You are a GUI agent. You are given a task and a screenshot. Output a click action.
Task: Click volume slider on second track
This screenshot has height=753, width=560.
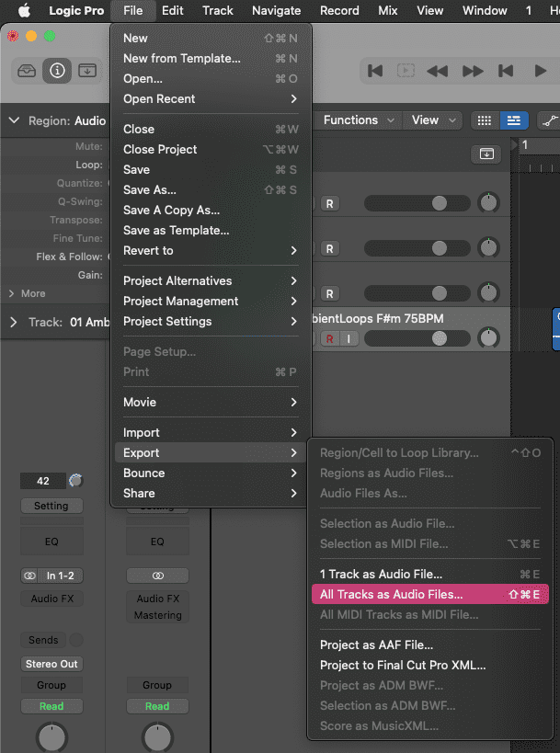(x=417, y=248)
